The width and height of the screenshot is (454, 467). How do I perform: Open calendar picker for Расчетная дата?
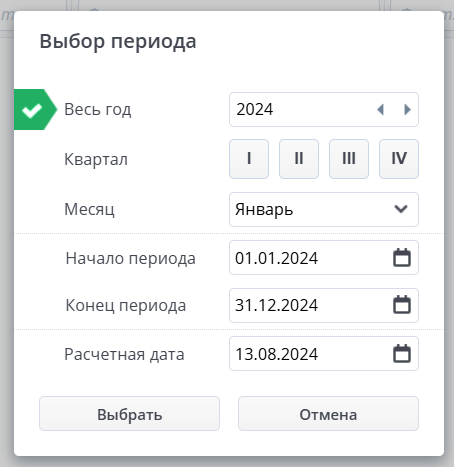402,354
